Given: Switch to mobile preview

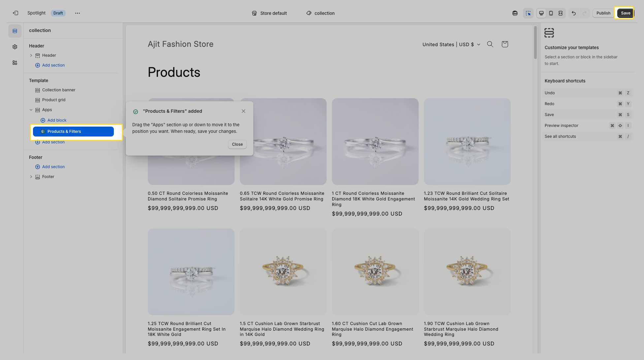Looking at the screenshot, I should point(551,13).
